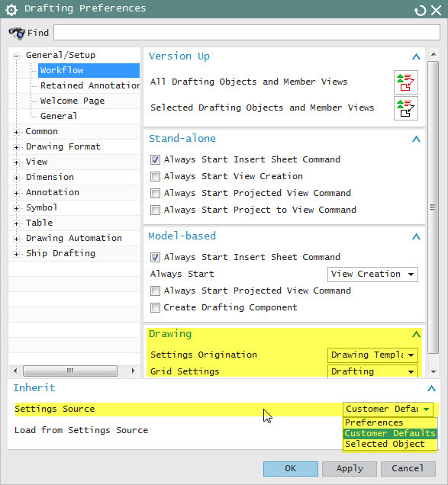448x485 pixels.
Task: Close the Drafting Preferences dialog
Action: point(437,10)
